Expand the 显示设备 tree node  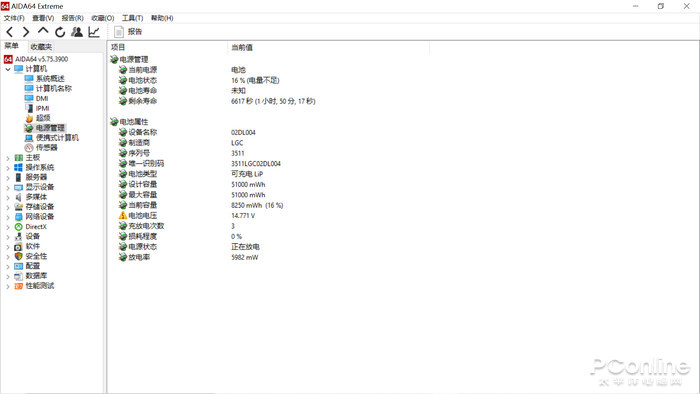click(x=8, y=187)
